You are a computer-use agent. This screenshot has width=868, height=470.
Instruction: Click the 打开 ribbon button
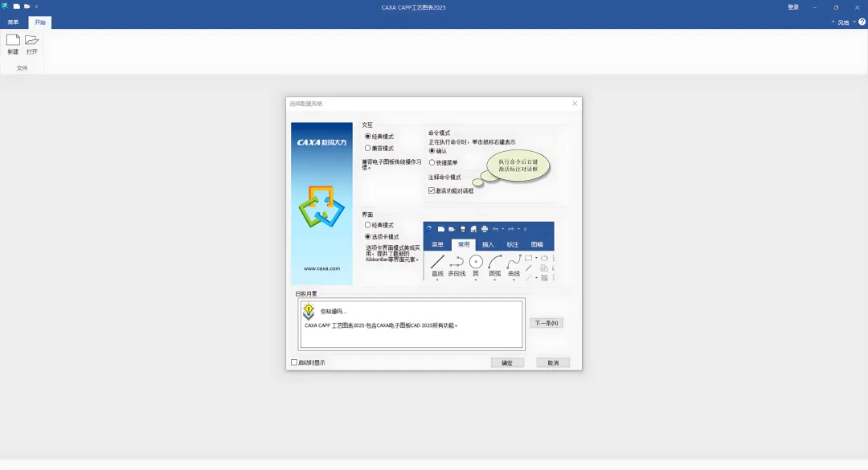tap(31, 44)
